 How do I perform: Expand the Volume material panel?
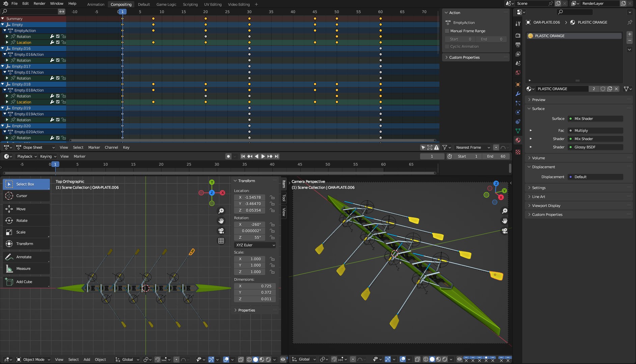538,158
